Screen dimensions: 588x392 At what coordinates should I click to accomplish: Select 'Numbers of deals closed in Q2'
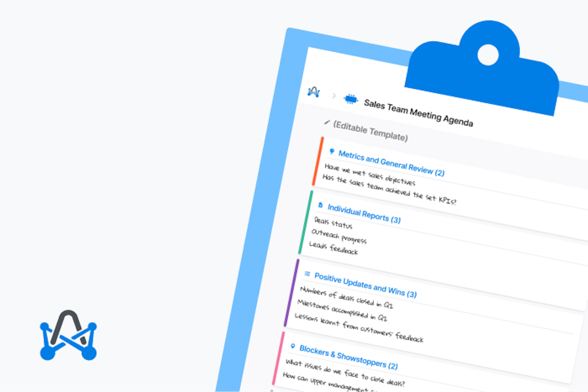click(x=346, y=298)
